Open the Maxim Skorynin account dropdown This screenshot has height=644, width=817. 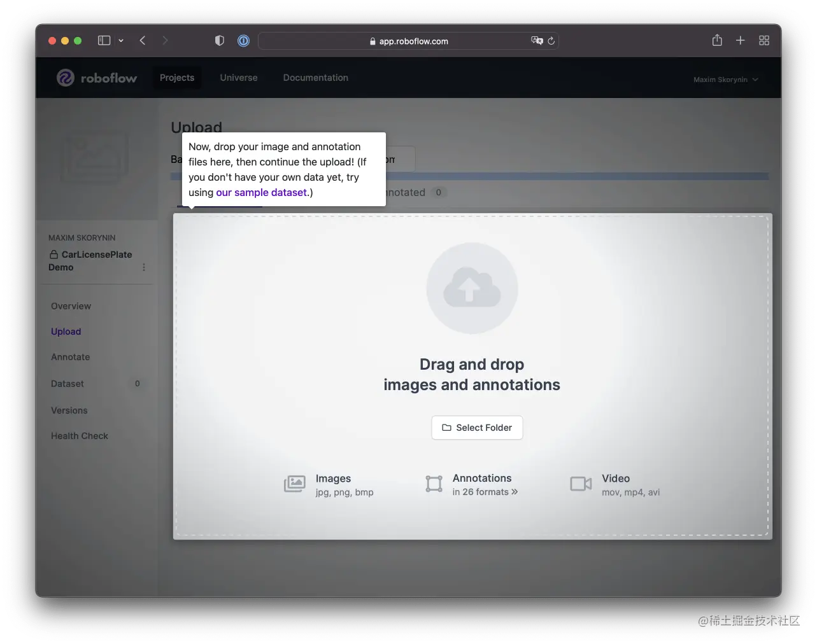point(725,79)
